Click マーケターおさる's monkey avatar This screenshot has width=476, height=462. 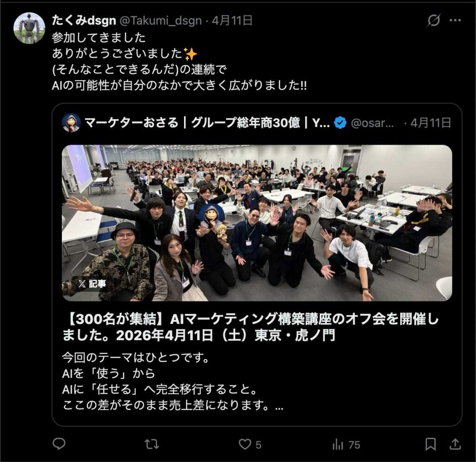pyautogui.click(x=71, y=123)
